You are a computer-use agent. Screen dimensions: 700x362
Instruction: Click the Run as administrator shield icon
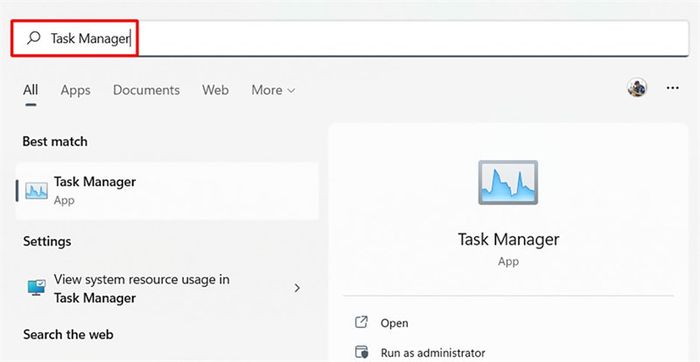(361, 352)
